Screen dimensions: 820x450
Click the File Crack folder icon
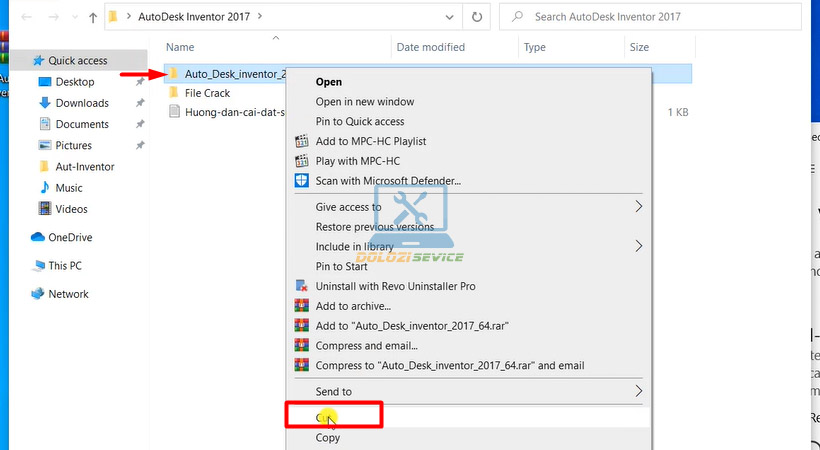pyautogui.click(x=174, y=93)
